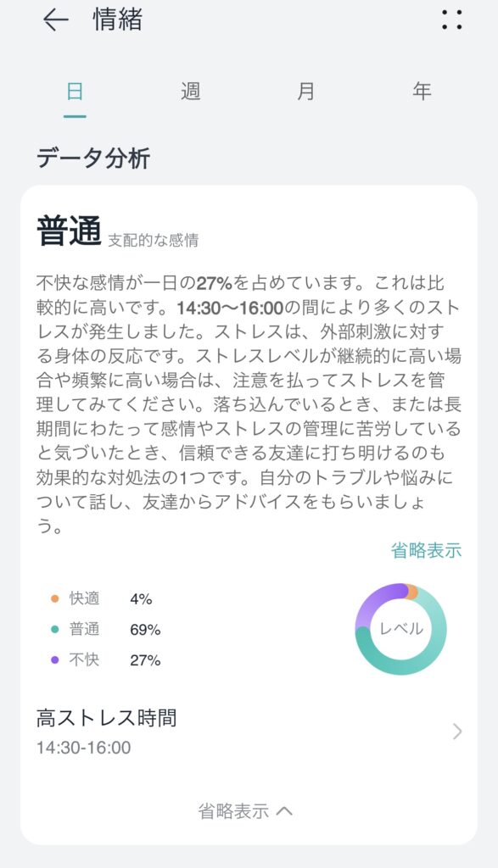
Task: Collapse card using bottom 省略表示 button
Action: tap(245, 811)
